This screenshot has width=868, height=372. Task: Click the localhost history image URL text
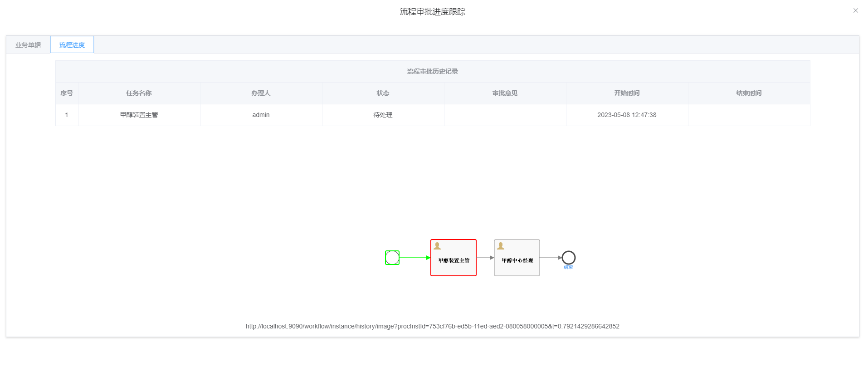(433, 326)
